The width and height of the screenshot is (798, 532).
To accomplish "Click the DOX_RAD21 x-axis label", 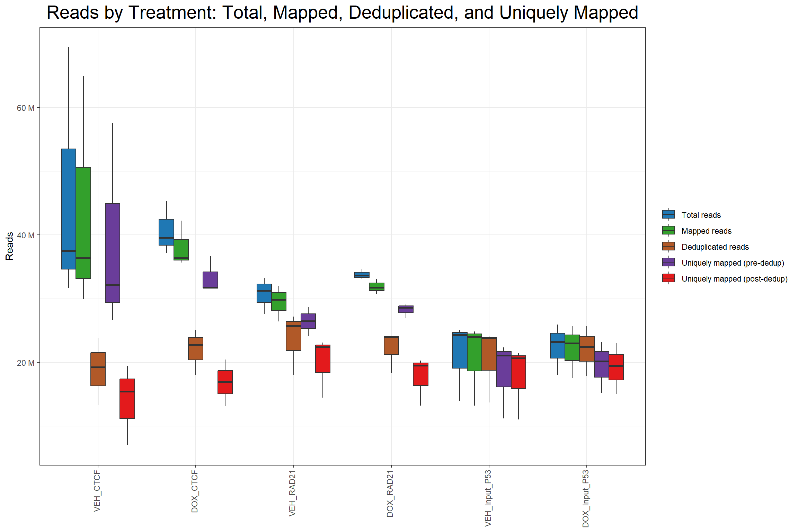I will click(390, 494).
